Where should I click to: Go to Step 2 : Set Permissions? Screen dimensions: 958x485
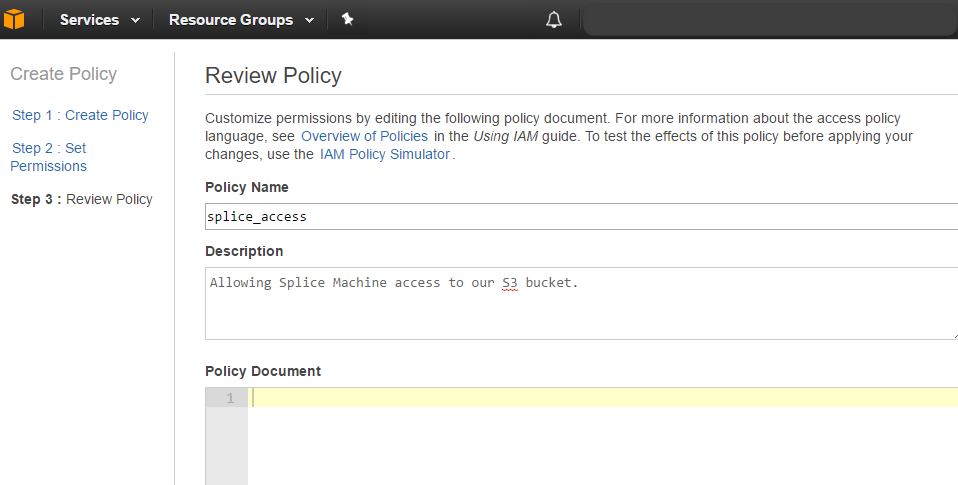[x=49, y=157]
